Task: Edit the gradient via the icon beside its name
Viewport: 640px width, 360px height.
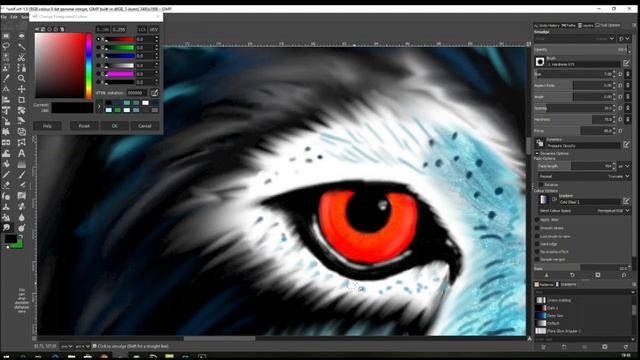Action: [627, 200]
